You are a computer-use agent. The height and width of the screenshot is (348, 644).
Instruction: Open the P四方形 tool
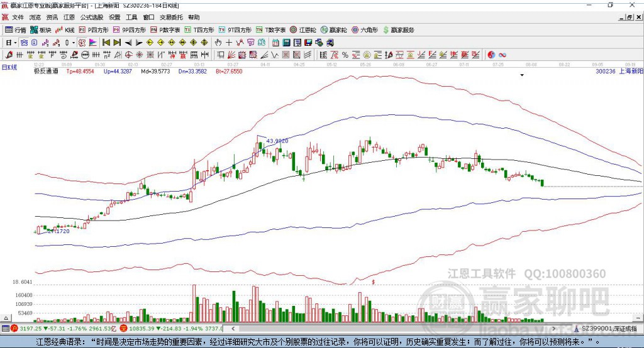point(94,30)
